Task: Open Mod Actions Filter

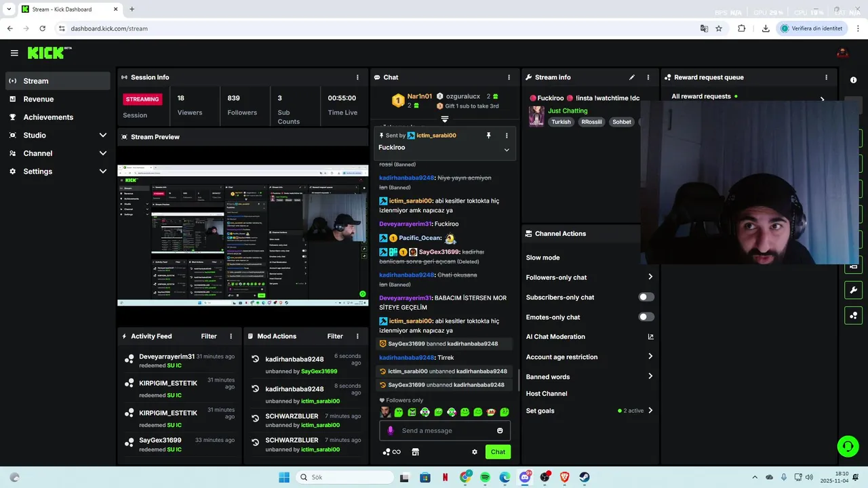Action: tap(335, 336)
